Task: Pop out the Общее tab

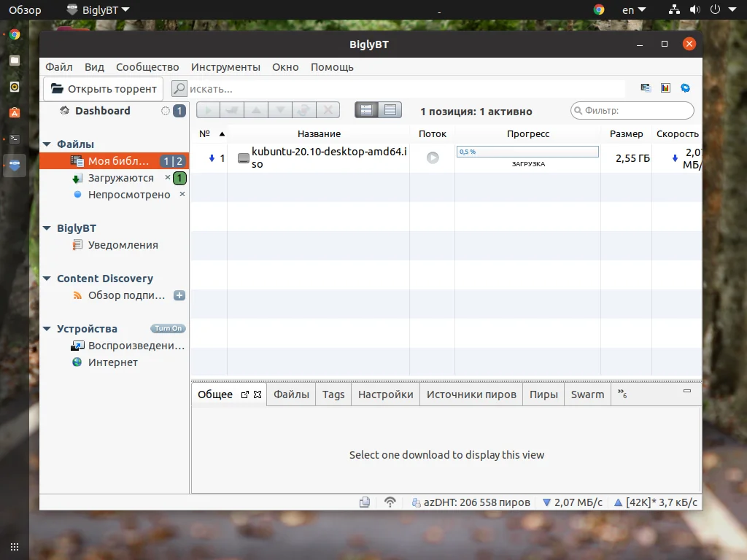Action: 245,394
